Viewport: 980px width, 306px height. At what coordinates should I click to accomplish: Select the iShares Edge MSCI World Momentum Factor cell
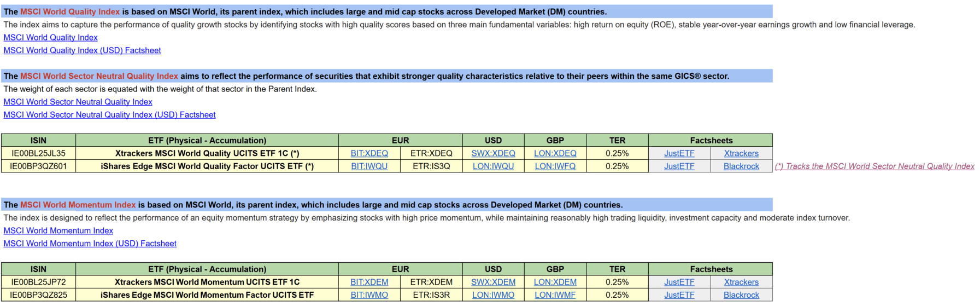(x=207, y=295)
